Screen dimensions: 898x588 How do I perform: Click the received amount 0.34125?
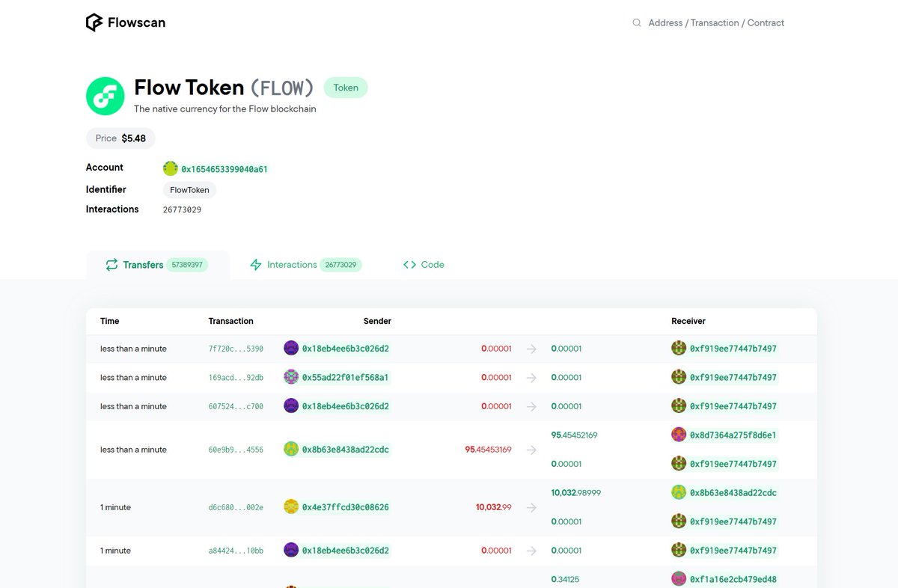tap(565, 579)
